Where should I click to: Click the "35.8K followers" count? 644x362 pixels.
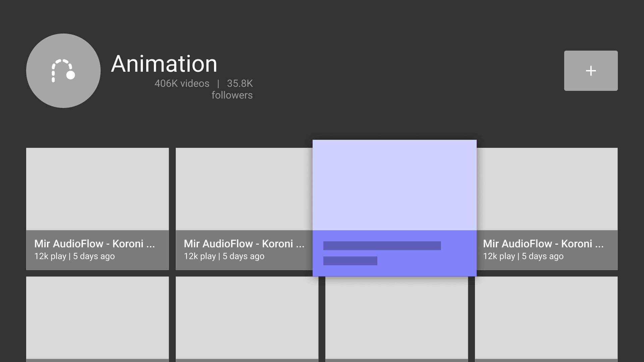(232, 89)
